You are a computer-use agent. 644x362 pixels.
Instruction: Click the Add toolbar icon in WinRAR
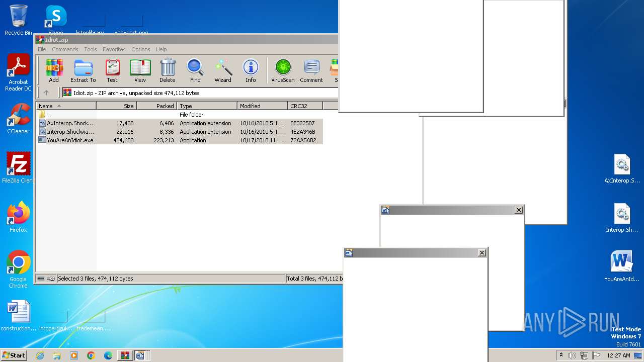tap(53, 70)
